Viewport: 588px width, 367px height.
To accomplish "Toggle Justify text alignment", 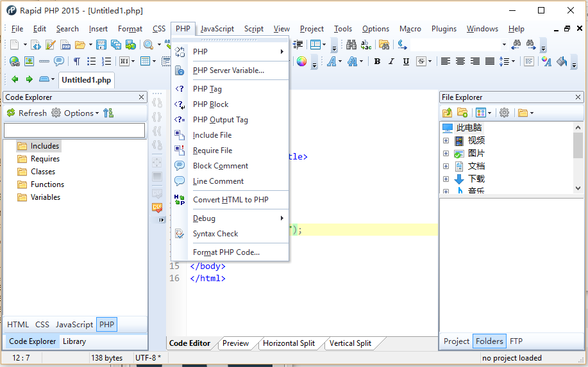I will [490, 61].
